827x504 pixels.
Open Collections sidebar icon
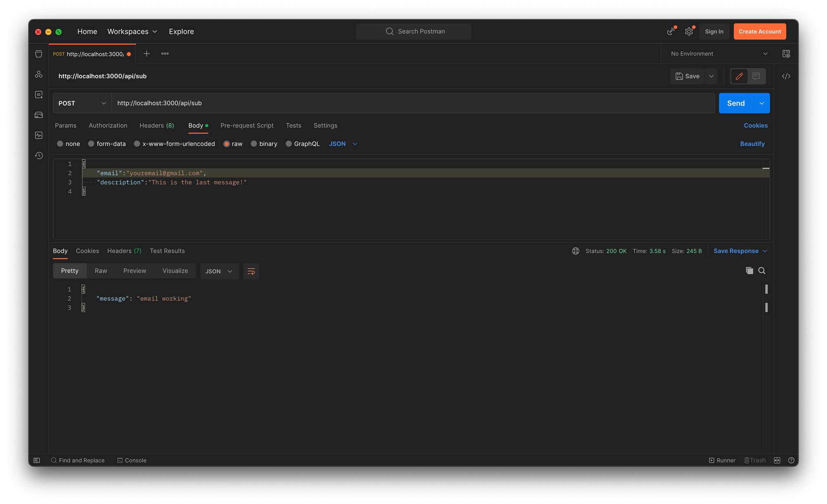pos(38,54)
